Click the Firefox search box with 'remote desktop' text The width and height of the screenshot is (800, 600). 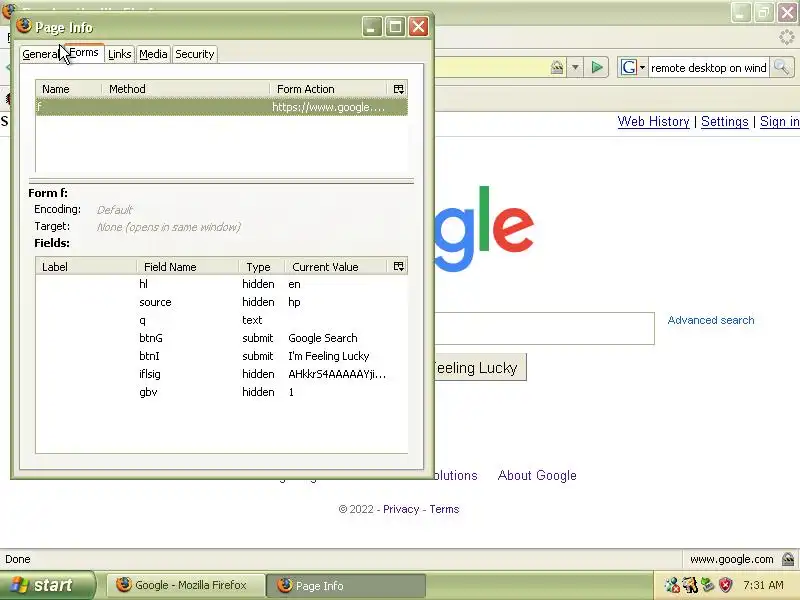click(x=709, y=68)
